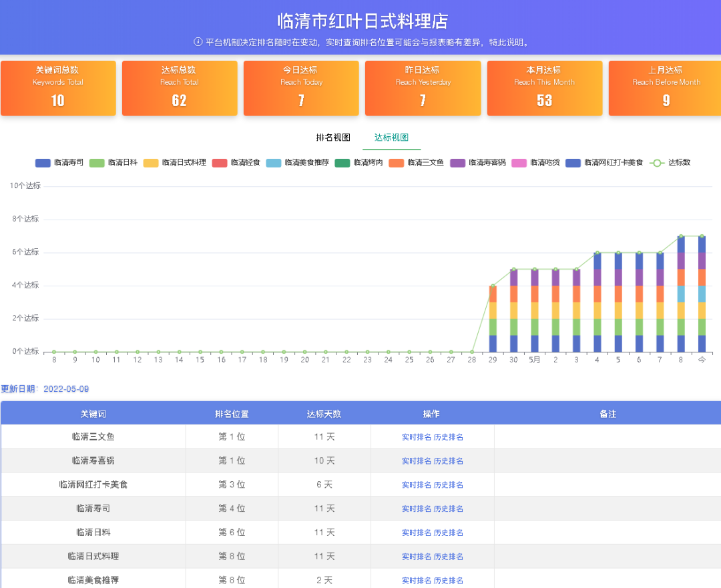Click the 临清三文鱼 keyword cell

93,436
